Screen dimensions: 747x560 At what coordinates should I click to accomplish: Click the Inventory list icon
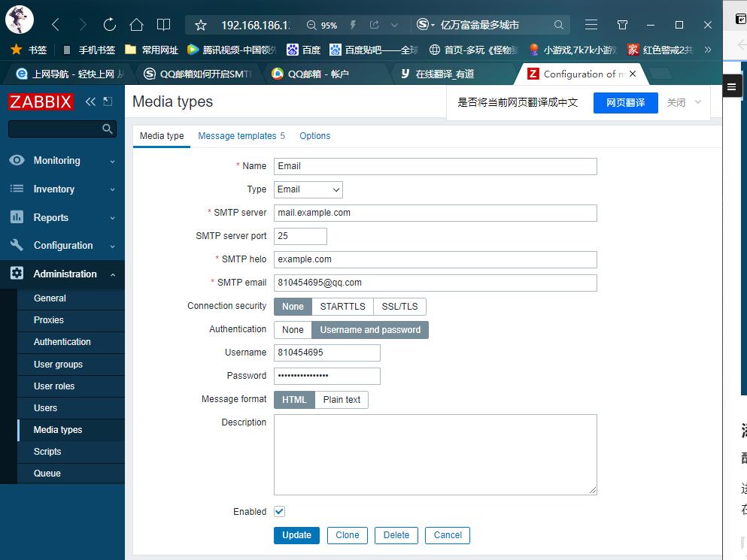17,189
